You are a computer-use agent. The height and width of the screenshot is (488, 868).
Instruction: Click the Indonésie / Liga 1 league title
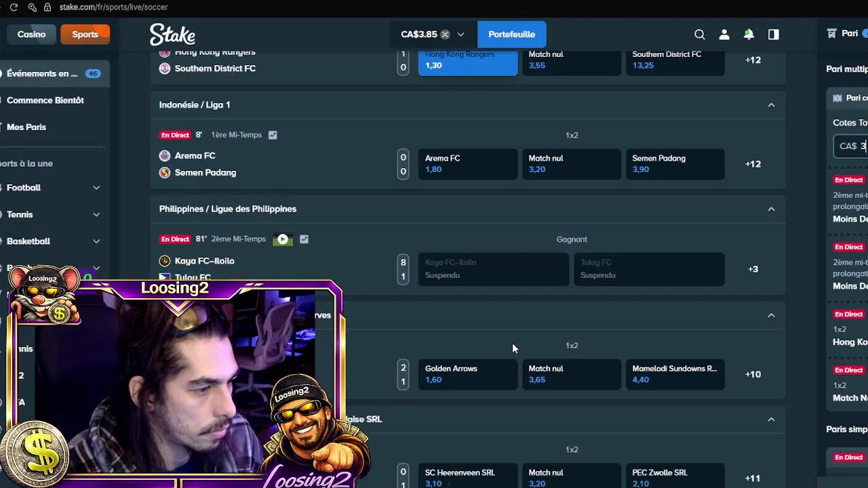195,105
